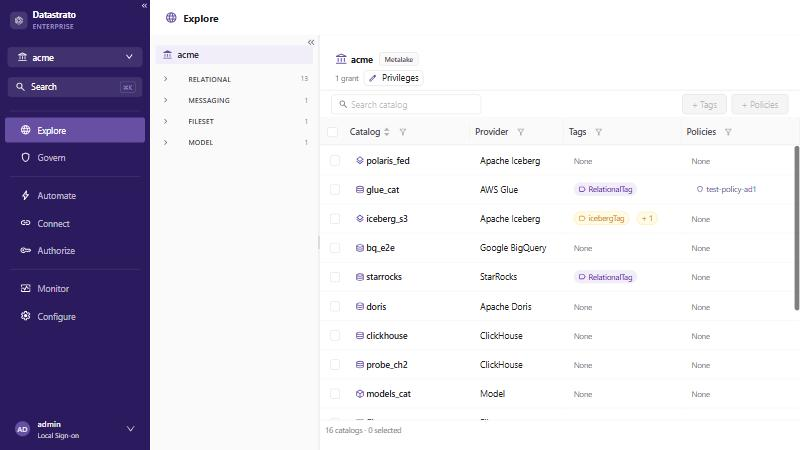
Task: Open the test-policy-ad1 policy link
Action: tap(726, 189)
